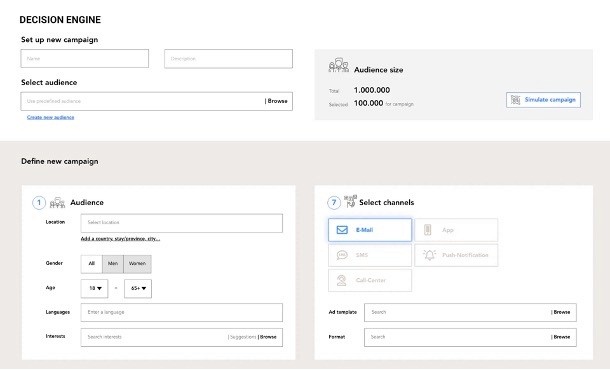The image size is (610, 370).
Task: Click step number 1 circle
Action: [x=39, y=203]
